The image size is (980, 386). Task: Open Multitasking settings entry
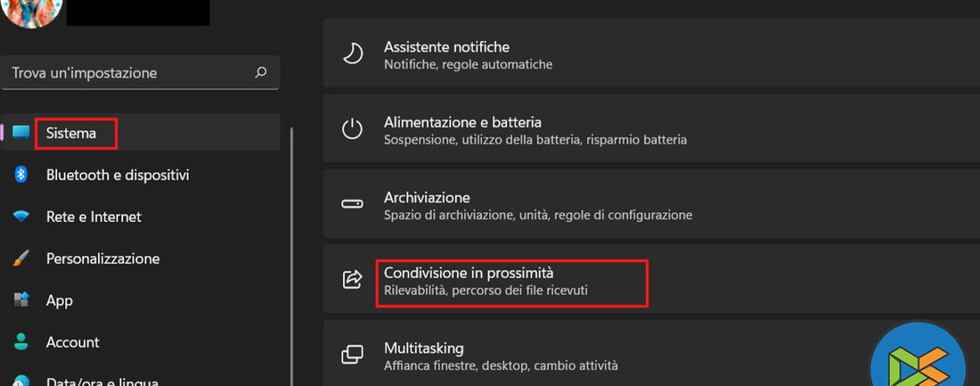pos(423,348)
